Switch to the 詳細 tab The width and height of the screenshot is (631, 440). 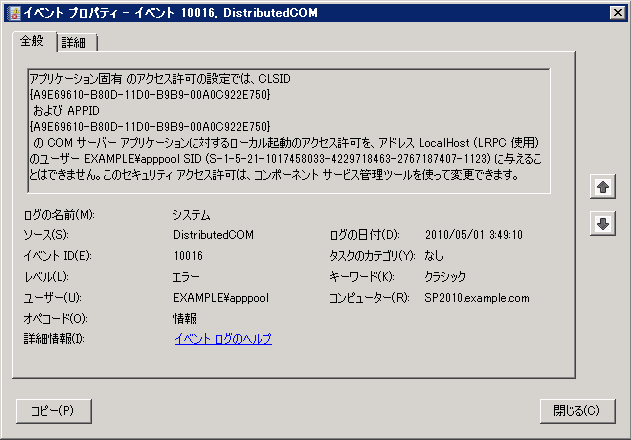[x=77, y=42]
